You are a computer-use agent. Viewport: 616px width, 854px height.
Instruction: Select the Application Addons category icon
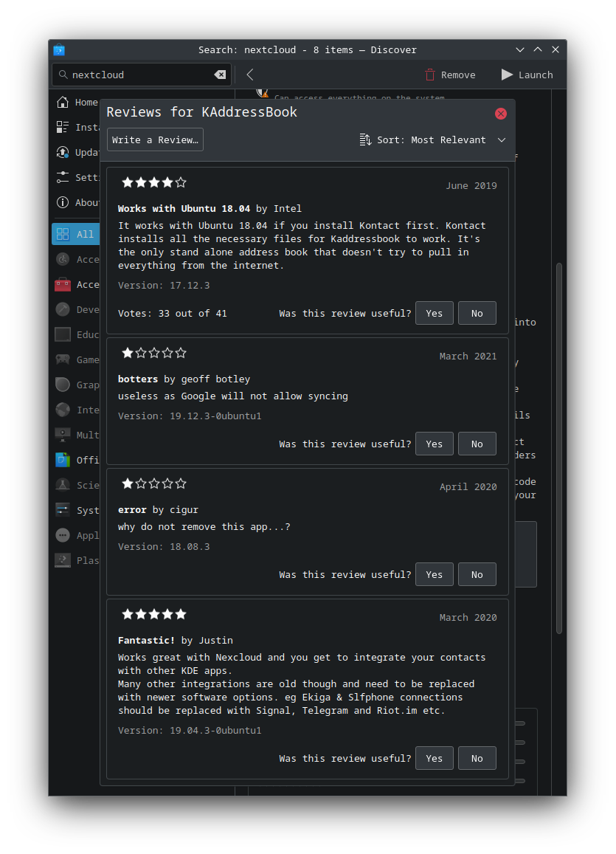coord(63,535)
